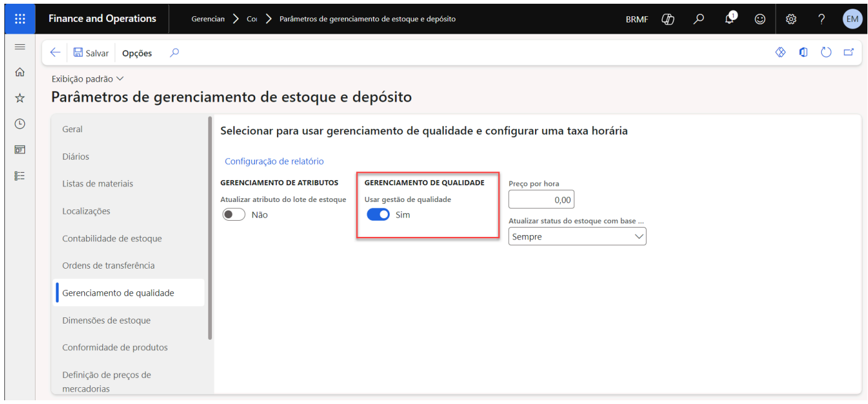
Task: Open Recent clock icon in sidebar
Action: click(x=20, y=124)
